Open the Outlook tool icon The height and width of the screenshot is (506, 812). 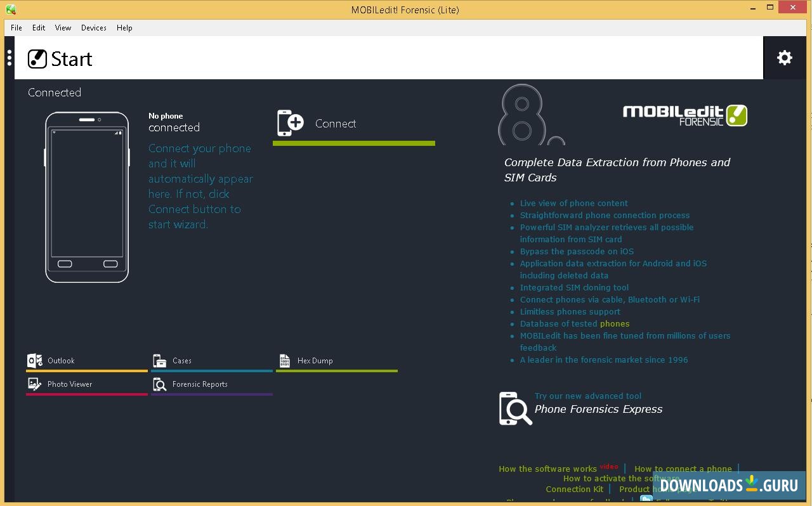[x=35, y=361]
